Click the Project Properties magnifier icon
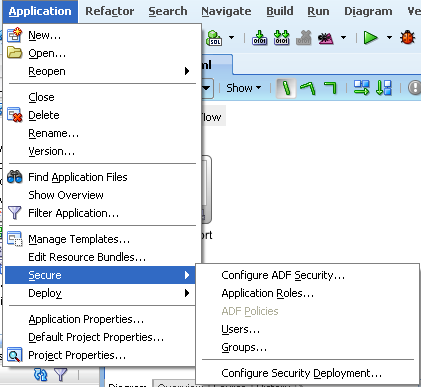Viewport: 421px width, 387px height. (14, 355)
